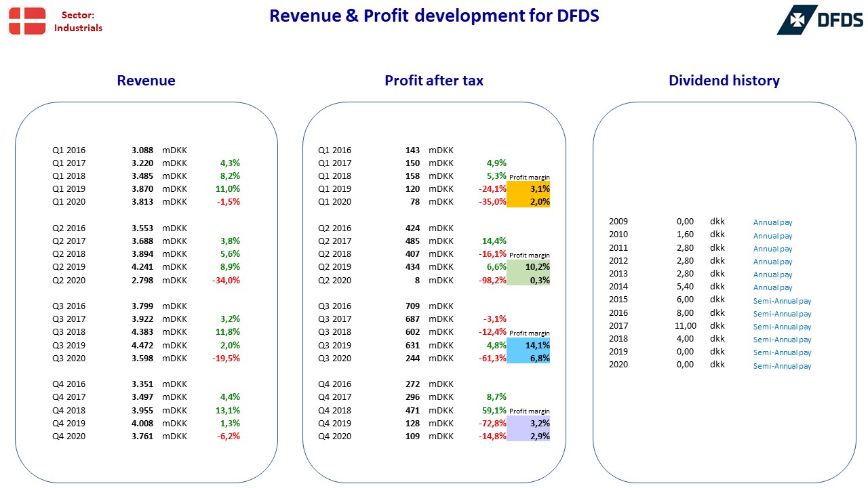Select Q3 2016 profit value 709
The image size is (868, 488).
click(412, 306)
